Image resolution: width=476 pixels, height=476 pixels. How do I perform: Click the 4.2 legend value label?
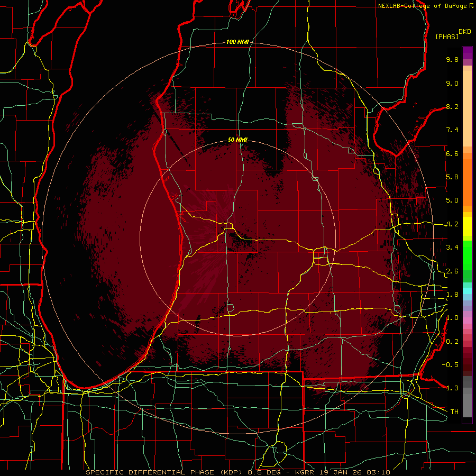[452, 224]
